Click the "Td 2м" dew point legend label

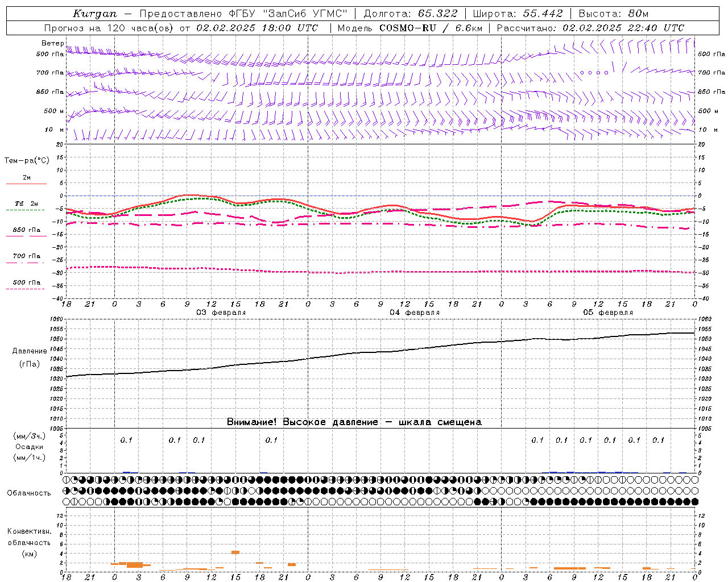pyautogui.click(x=26, y=203)
